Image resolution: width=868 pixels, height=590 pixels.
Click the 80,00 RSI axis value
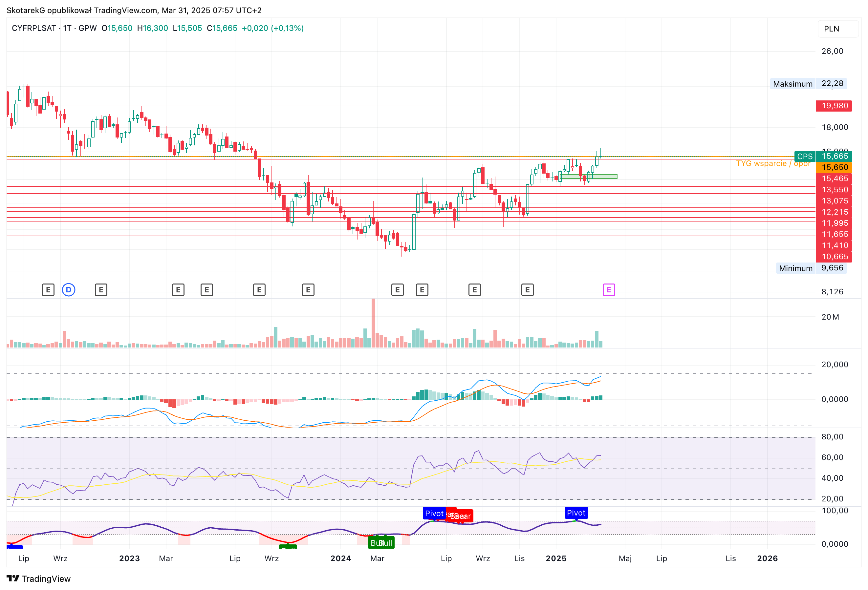tap(832, 436)
